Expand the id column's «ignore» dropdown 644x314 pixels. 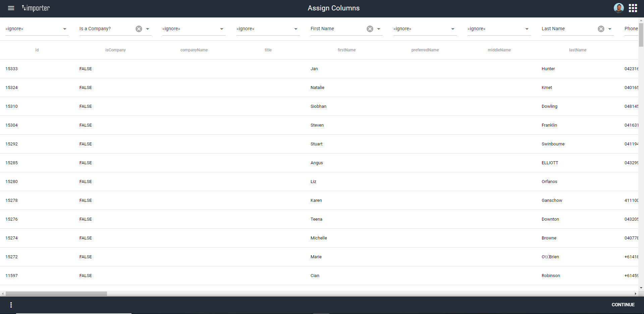65,29
